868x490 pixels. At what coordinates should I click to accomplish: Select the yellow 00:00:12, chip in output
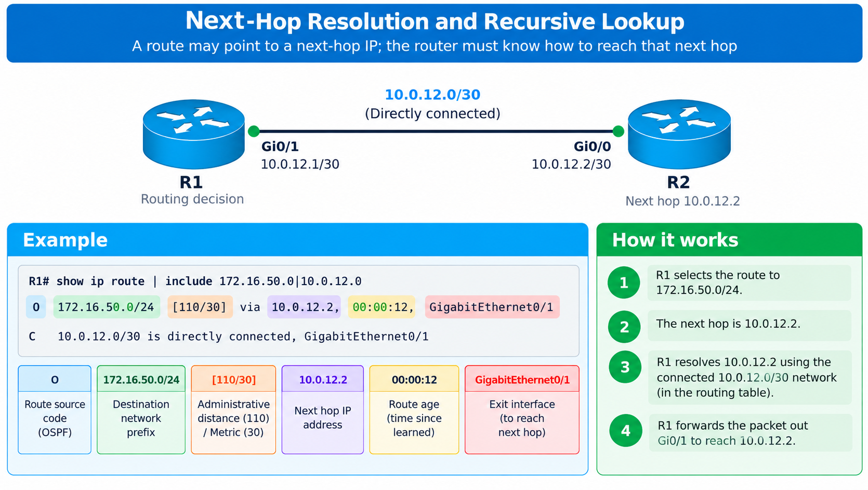382,307
